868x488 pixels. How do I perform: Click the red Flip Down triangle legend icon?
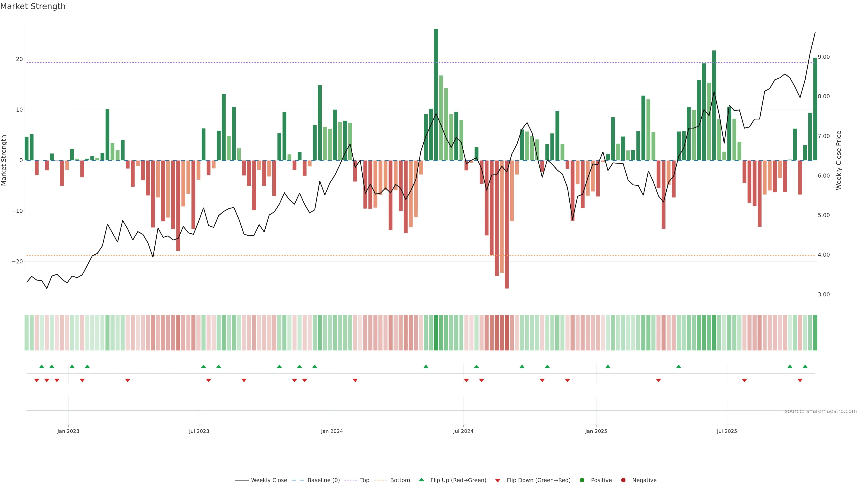tap(497, 480)
